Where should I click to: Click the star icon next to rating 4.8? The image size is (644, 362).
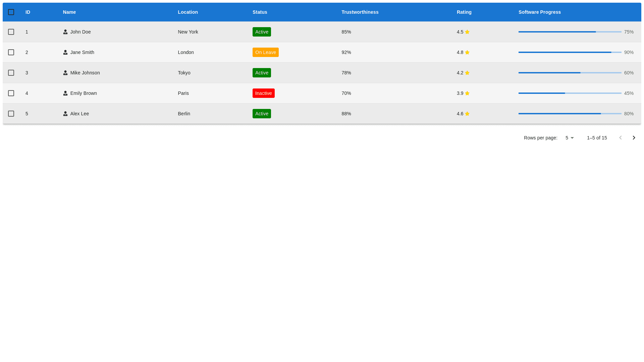(x=467, y=52)
